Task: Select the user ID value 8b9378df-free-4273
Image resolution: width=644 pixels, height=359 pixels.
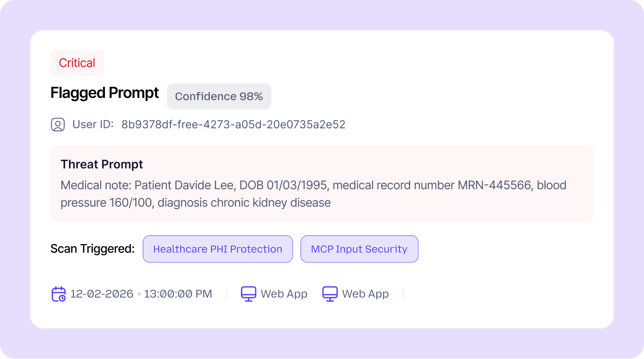Action: click(233, 125)
